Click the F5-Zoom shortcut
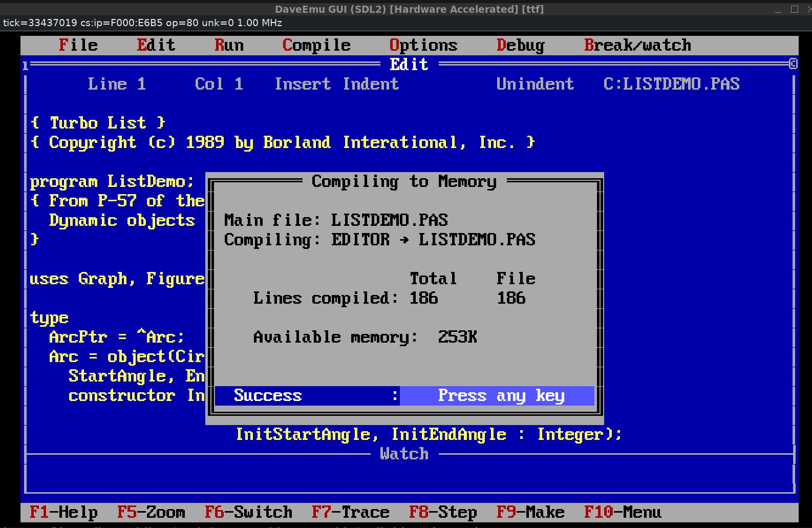The image size is (812, 528). tap(151, 512)
